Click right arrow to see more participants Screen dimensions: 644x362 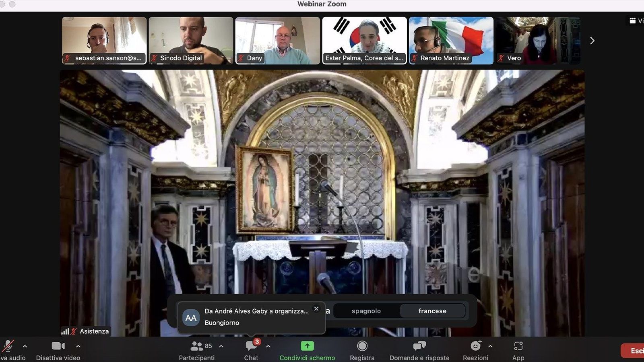(592, 40)
